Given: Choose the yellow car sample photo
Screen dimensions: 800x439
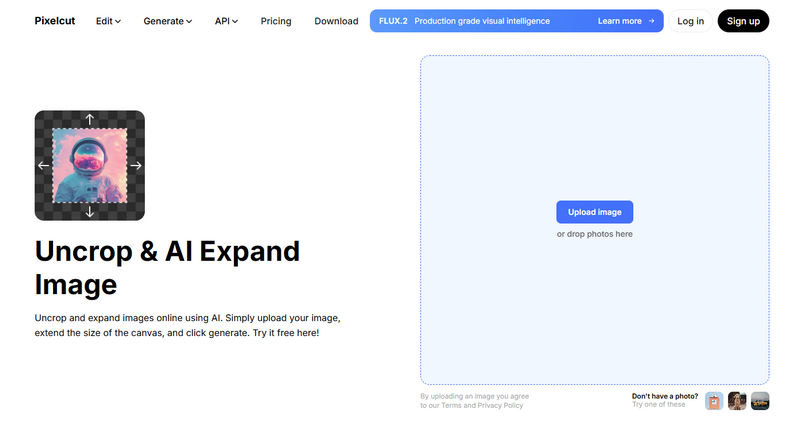Looking at the screenshot, I should tap(760, 401).
